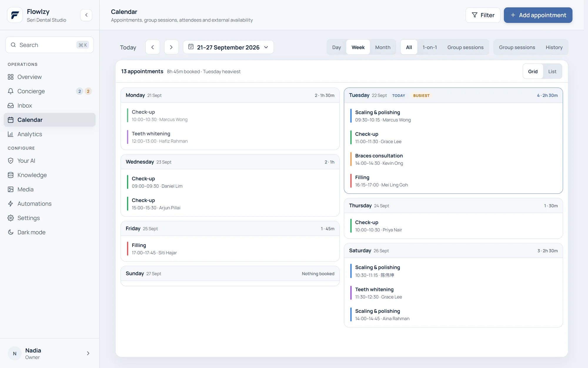
Task: Open Wednesday Check-up with Daniel Lim
Action: [x=230, y=182]
